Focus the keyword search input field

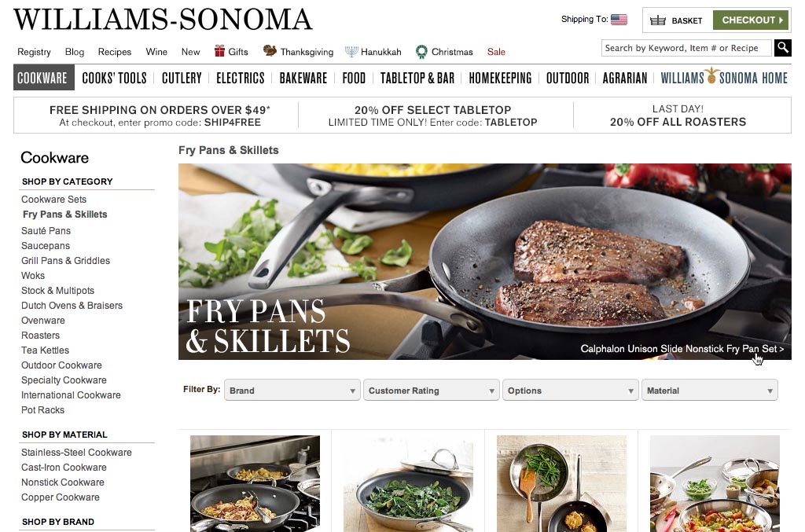pos(686,48)
